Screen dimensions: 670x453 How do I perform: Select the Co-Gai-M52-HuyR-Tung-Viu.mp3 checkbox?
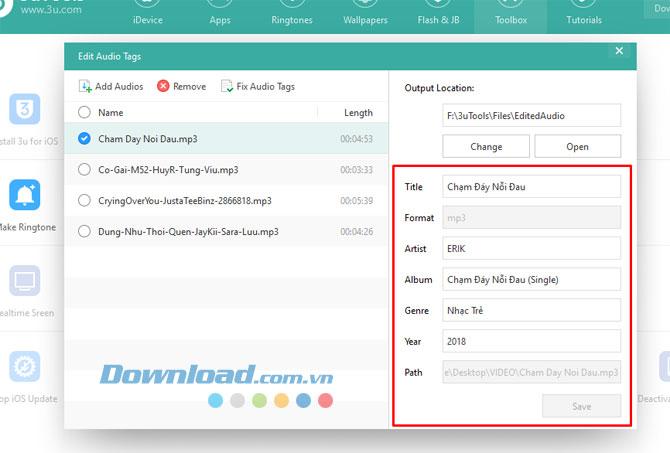click(x=84, y=170)
